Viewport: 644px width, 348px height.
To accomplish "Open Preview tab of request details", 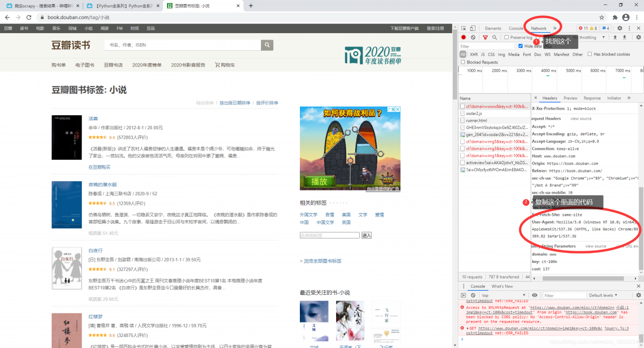I will [570, 98].
